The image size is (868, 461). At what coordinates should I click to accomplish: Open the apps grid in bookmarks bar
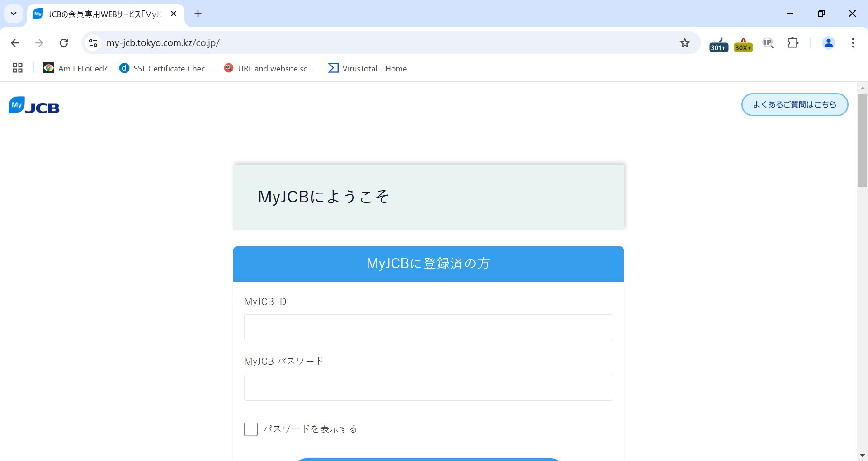[18, 68]
